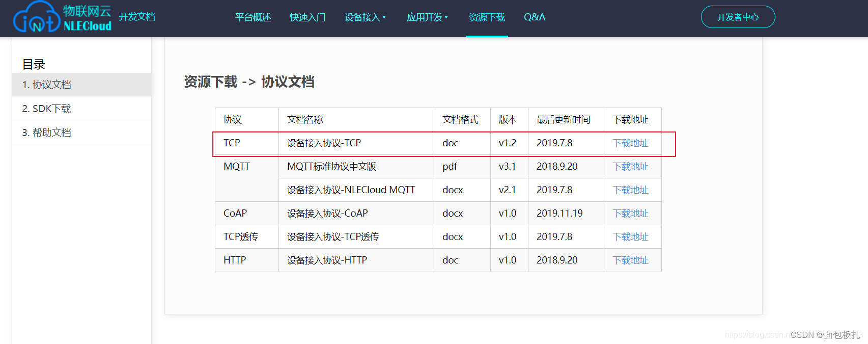Select 2. SDK下载 in sidebar
Image resolution: width=868 pixels, height=344 pixels.
pos(81,109)
